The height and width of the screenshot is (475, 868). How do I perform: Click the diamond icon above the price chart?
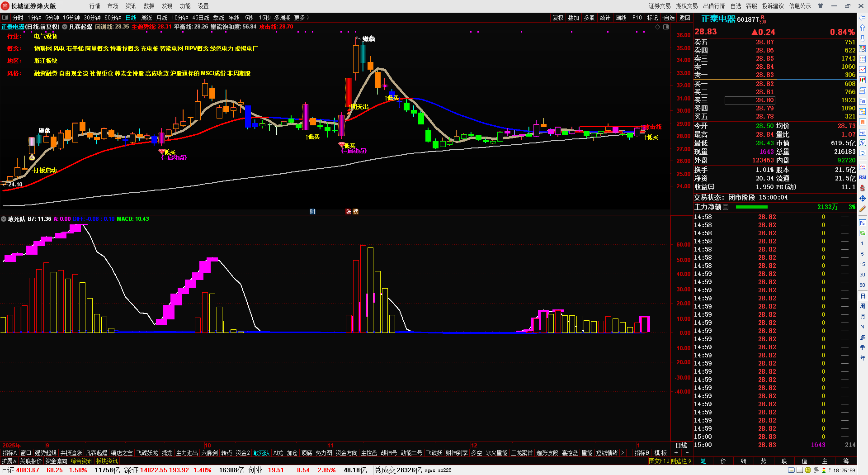(657, 27)
